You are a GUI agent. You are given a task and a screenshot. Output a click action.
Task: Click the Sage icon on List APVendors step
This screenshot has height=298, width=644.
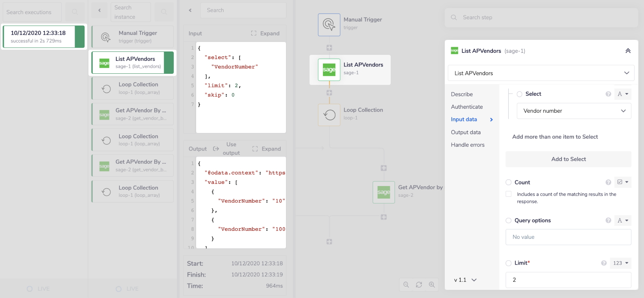point(329,69)
